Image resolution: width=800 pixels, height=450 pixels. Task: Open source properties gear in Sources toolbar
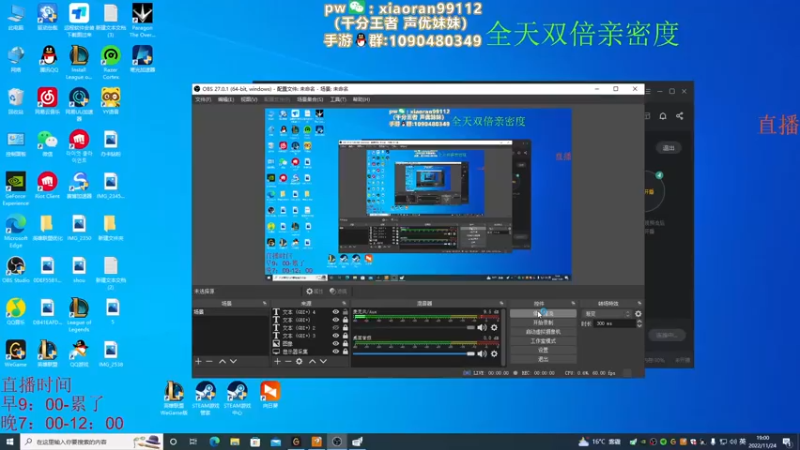[x=299, y=361]
